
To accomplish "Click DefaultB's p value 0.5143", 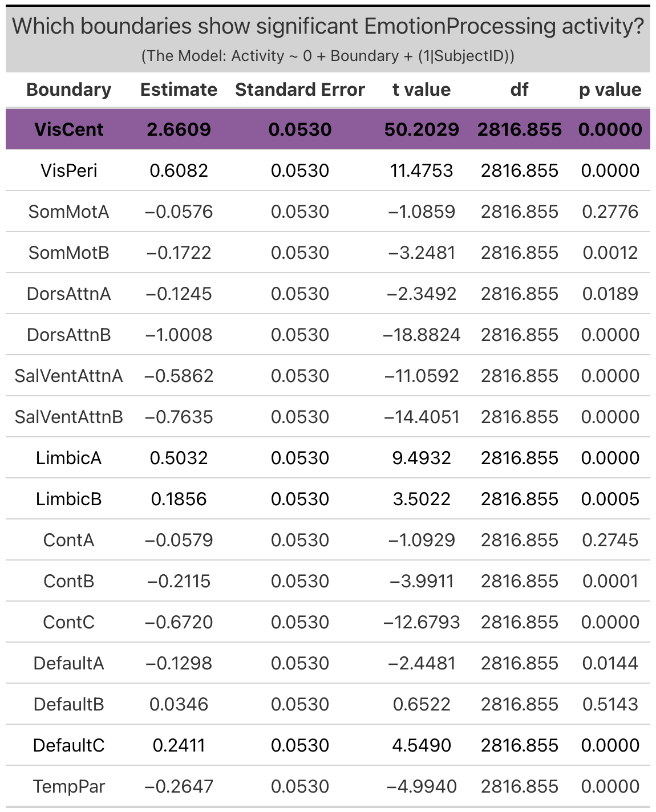I will click(610, 704).
